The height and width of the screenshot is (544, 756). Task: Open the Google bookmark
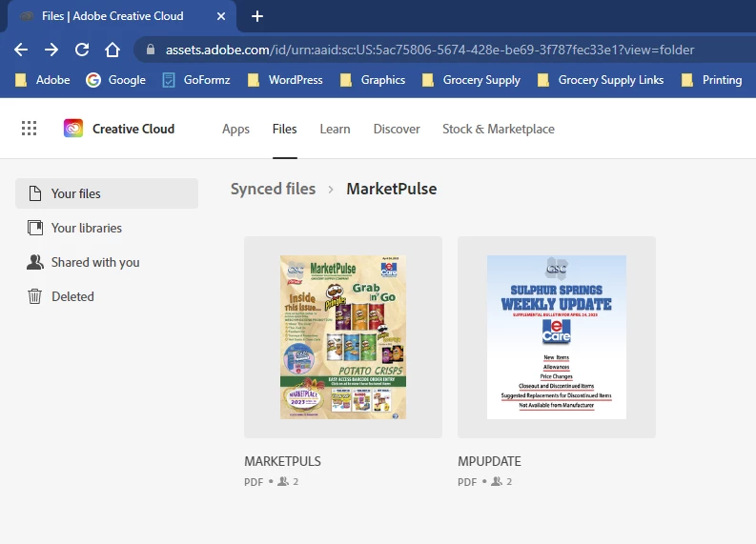115,80
